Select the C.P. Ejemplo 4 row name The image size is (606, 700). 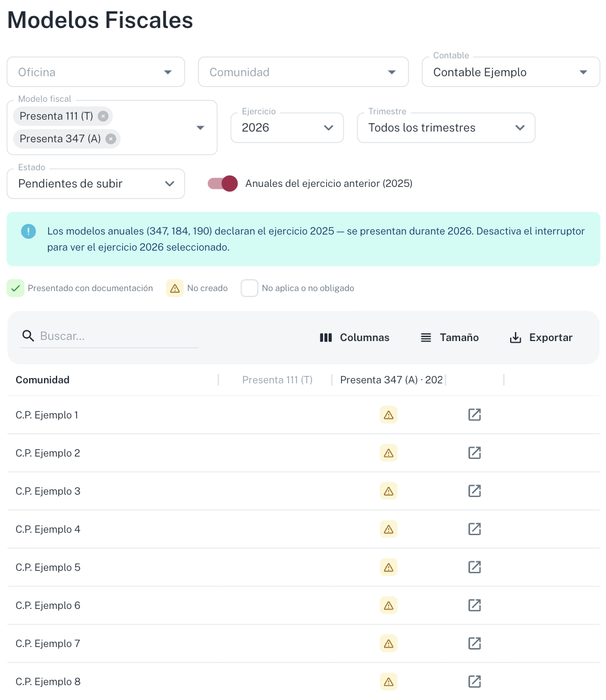coord(48,529)
